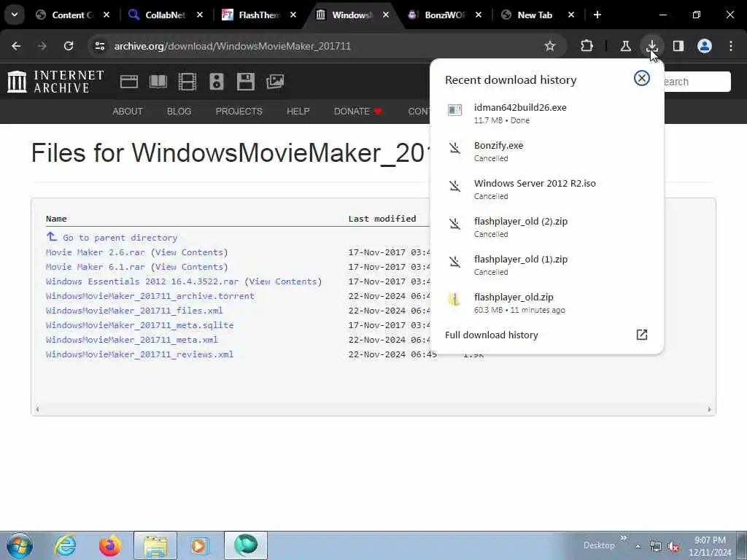View site information icon in address bar
The image size is (747, 560).
(x=99, y=46)
